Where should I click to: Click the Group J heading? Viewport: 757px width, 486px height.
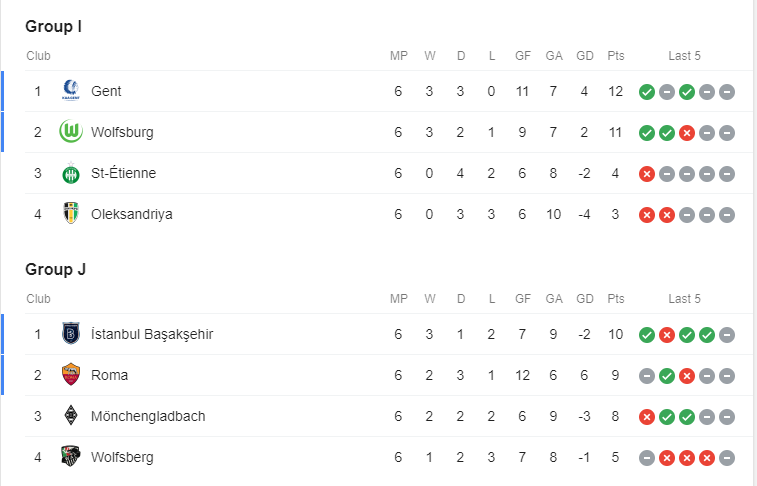tap(55, 269)
